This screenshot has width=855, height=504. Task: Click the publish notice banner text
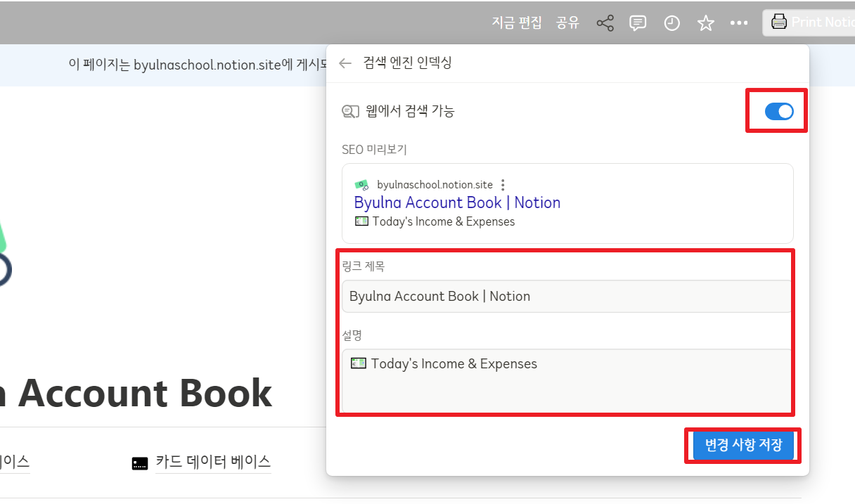point(199,65)
